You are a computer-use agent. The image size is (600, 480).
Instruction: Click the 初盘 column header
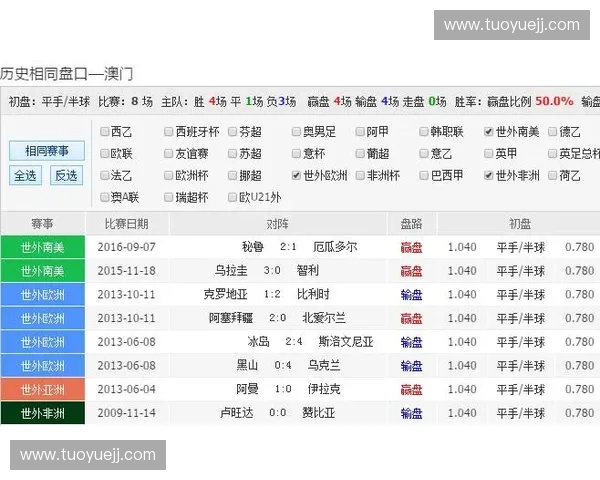click(x=520, y=224)
